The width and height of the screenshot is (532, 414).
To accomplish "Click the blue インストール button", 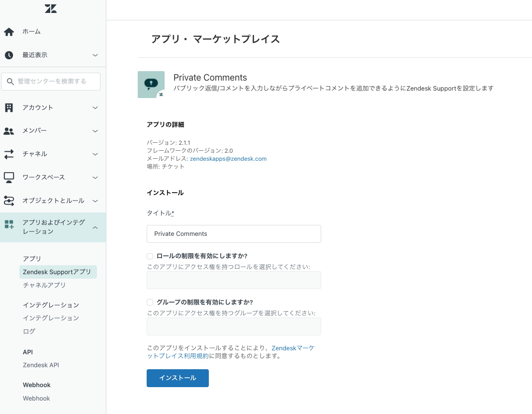I will click(x=178, y=378).
